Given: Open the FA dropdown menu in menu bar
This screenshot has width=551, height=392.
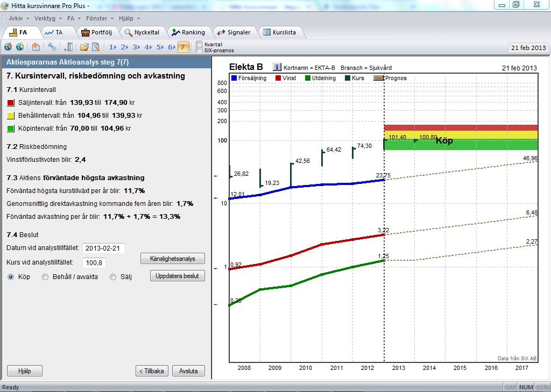Looking at the screenshot, I should tap(74, 18).
